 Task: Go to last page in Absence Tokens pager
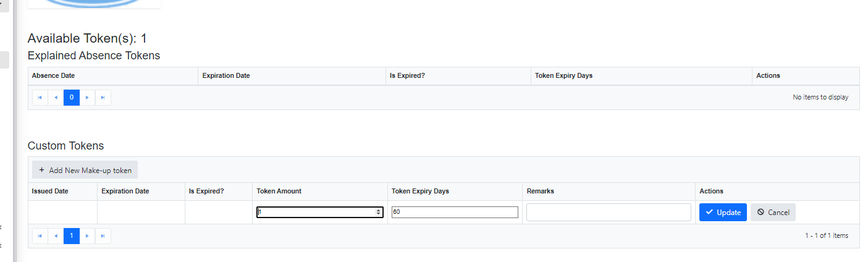point(103,98)
